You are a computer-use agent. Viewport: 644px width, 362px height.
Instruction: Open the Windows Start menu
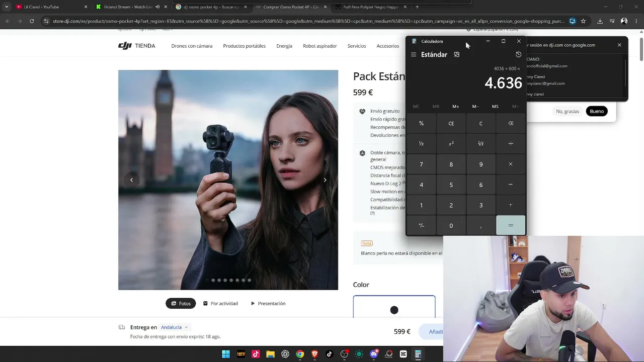point(226,354)
